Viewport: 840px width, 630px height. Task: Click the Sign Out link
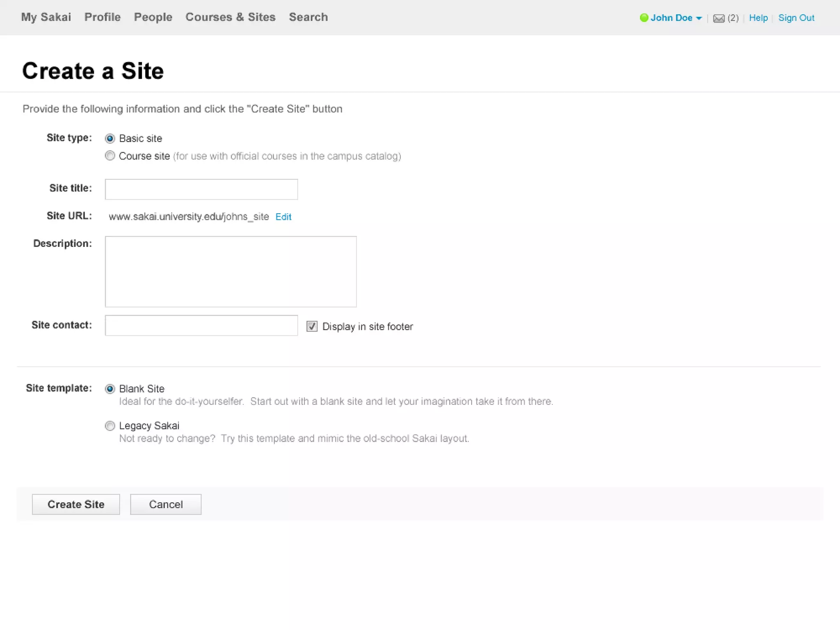pyautogui.click(x=796, y=18)
